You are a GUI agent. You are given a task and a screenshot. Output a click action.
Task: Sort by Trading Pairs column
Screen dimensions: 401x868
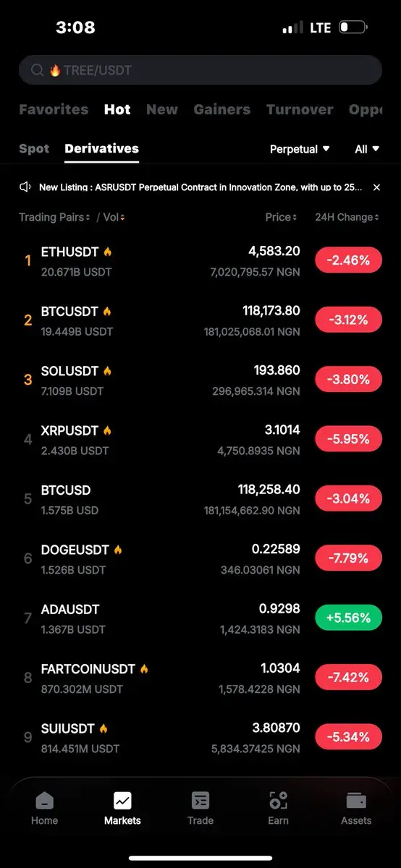[x=54, y=217]
